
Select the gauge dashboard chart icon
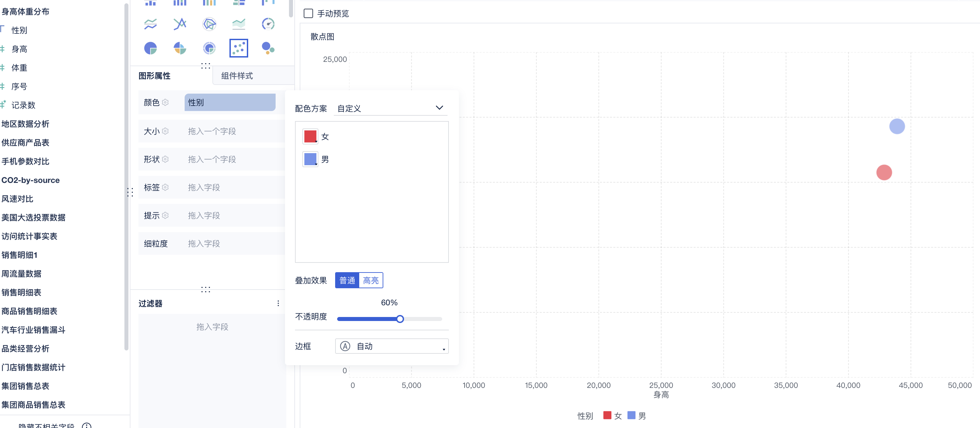pos(268,24)
